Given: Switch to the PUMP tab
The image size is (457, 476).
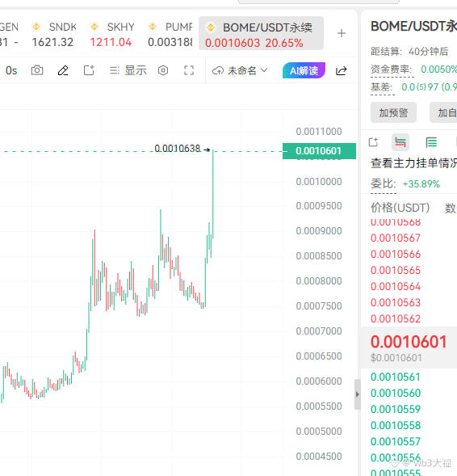Looking at the screenshot, I should click(170, 34).
